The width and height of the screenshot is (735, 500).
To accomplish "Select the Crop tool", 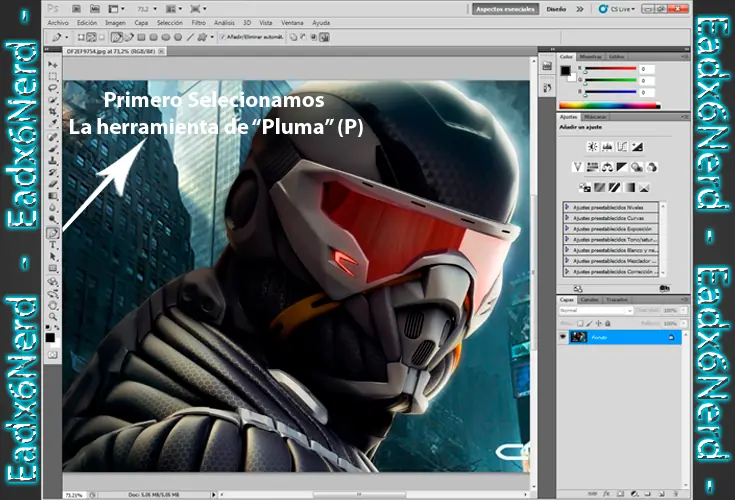I will pos(52,111).
